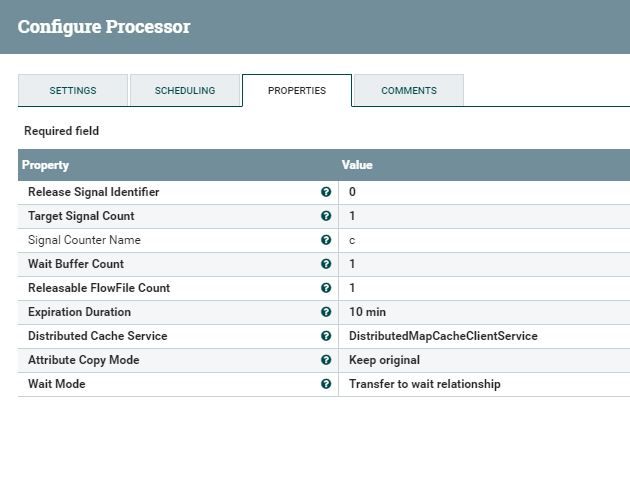
Task: Open help for Target Signal Count
Action: click(x=326, y=216)
